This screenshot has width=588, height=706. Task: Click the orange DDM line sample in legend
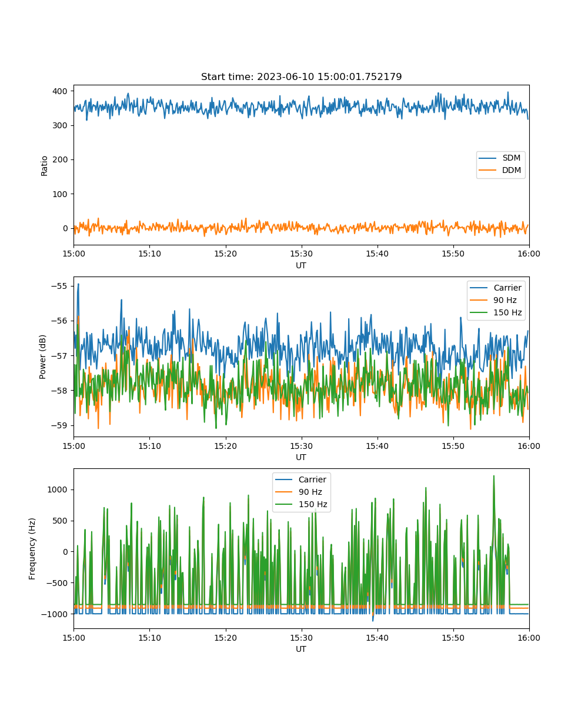(489, 171)
